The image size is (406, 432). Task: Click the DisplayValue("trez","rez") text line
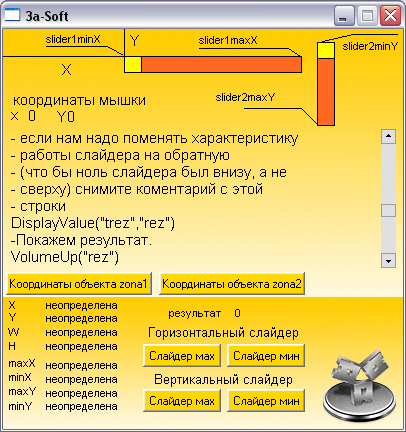[x=93, y=223]
